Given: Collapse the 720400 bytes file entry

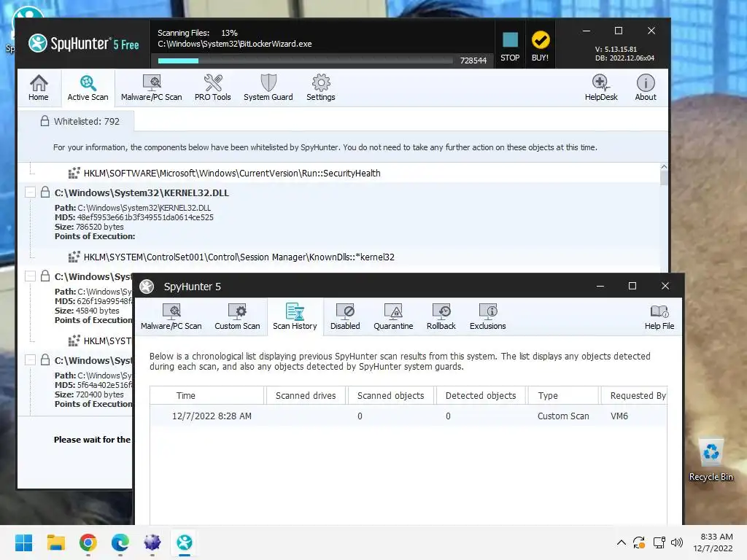Looking at the screenshot, I should pos(30,360).
